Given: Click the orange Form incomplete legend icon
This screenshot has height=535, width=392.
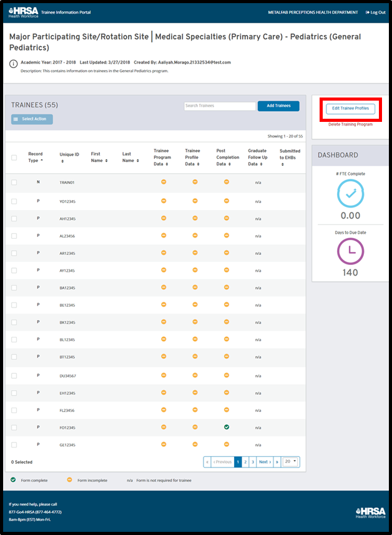Looking at the screenshot, I should (69, 480).
